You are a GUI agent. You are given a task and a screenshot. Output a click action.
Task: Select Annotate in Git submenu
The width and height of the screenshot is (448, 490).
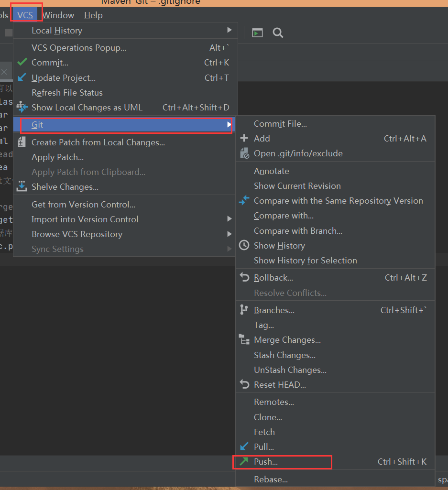pos(335,171)
